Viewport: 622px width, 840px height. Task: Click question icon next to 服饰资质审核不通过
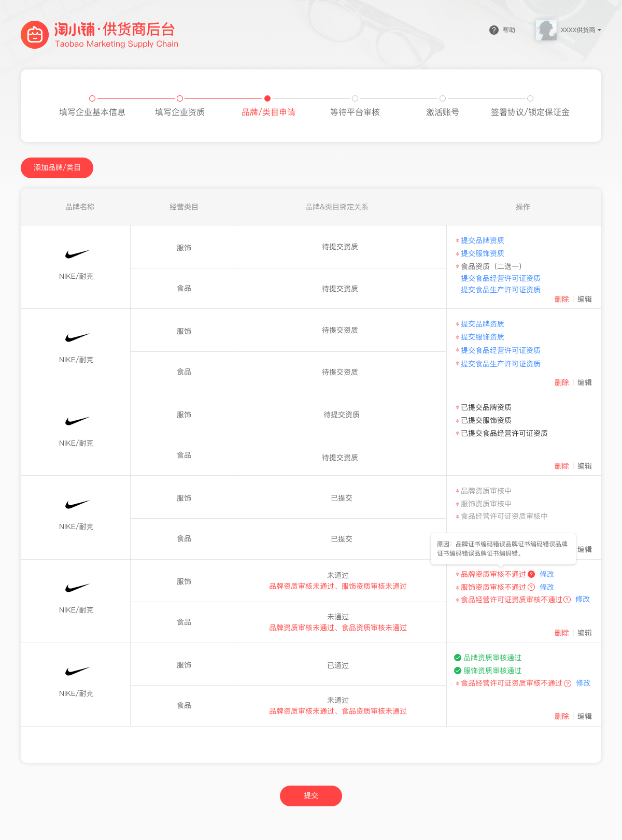click(531, 587)
